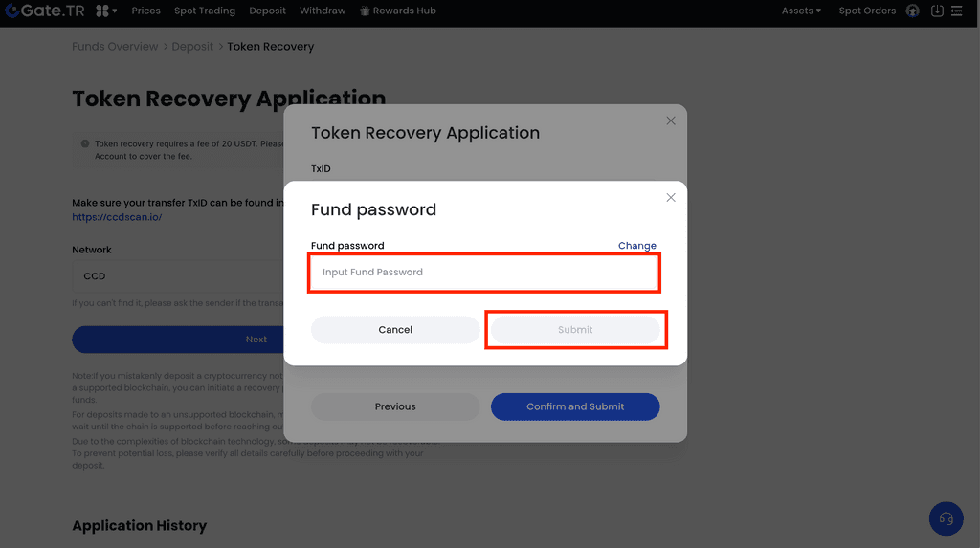Open the user profile avatar icon
Screen dimensions: 980x548
point(912,11)
